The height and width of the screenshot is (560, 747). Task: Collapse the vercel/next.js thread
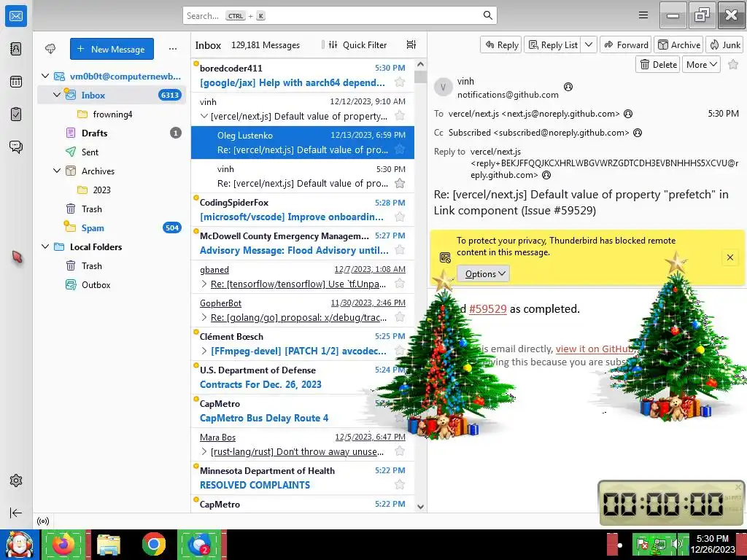[204, 116]
